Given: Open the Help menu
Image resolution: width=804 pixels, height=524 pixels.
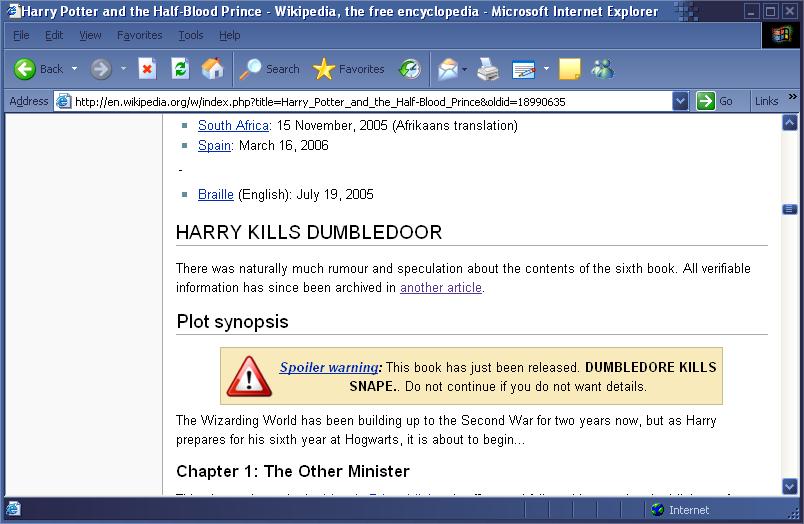Looking at the screenshot, I should point(229,35).
